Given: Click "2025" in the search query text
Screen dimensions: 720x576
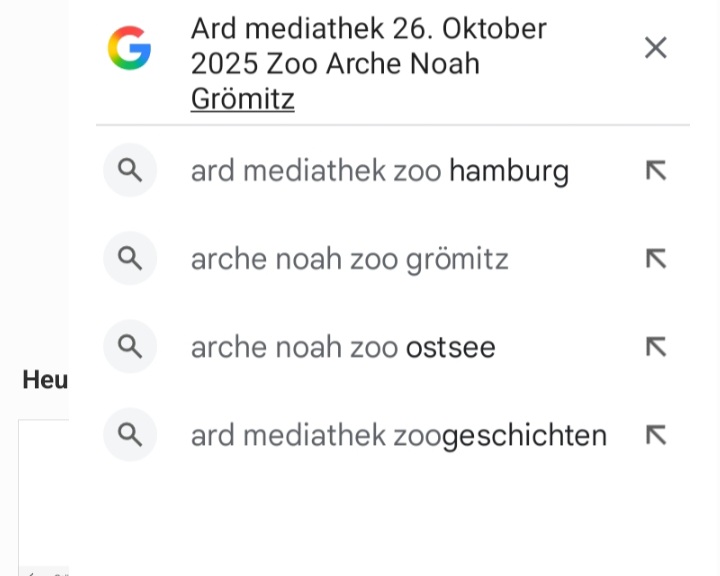Looking at the screenshot, I should 225,64.
